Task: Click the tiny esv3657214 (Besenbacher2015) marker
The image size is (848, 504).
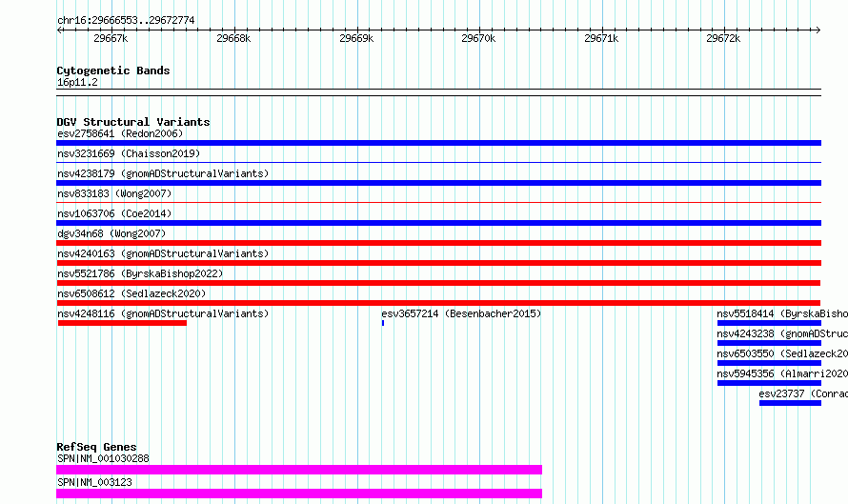Action: [x=383, y=323]
